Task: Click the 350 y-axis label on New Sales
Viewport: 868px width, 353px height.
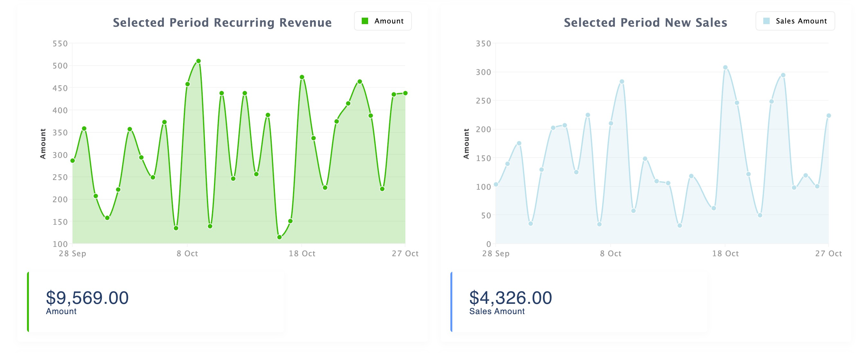Action: pos(483,43)
